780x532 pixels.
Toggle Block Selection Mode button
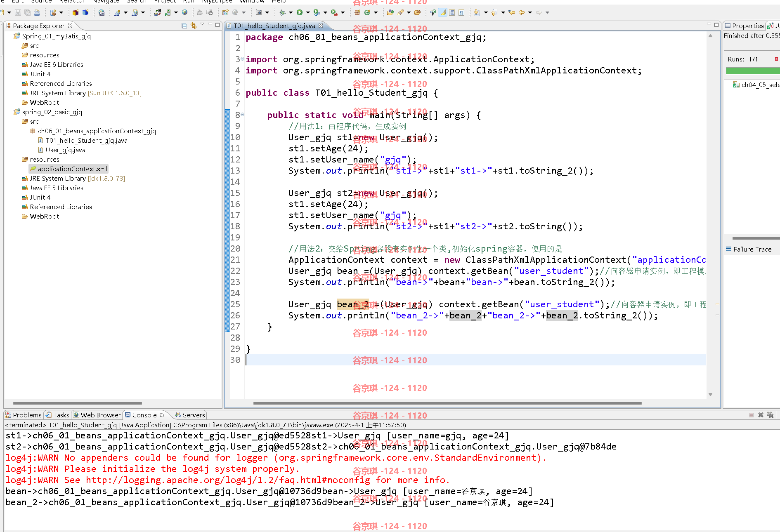click(x=452, y=13)
